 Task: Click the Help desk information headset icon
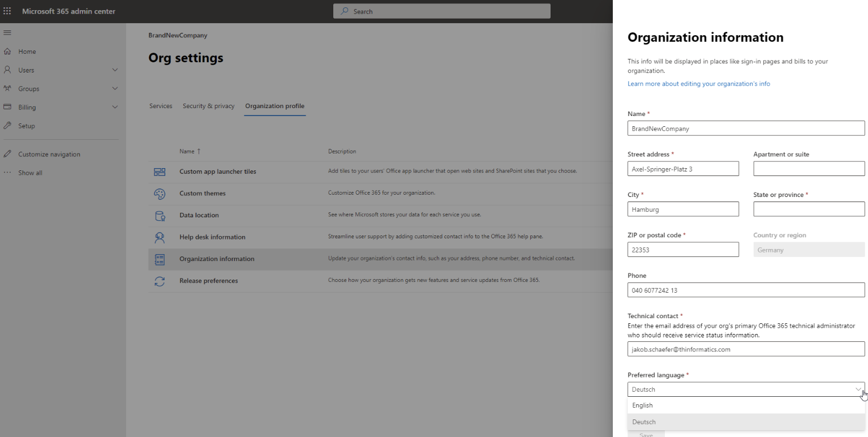point(160,237)
